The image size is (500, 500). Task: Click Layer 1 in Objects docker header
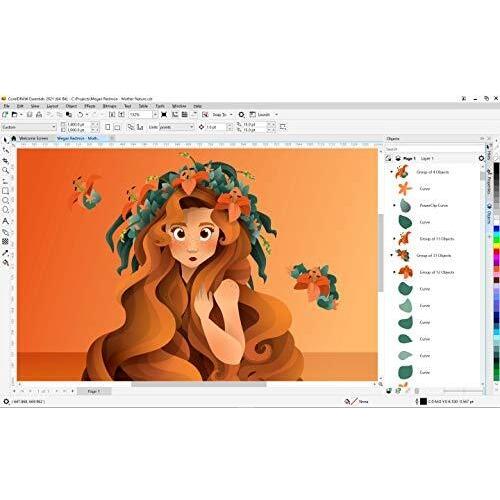coord(427,158)
